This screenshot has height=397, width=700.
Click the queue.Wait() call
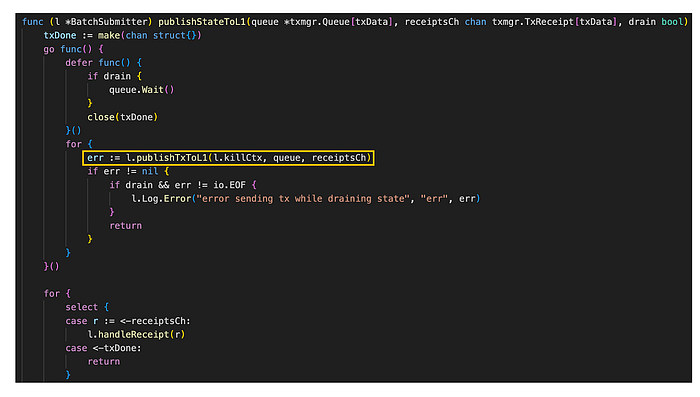pos(142,90)
